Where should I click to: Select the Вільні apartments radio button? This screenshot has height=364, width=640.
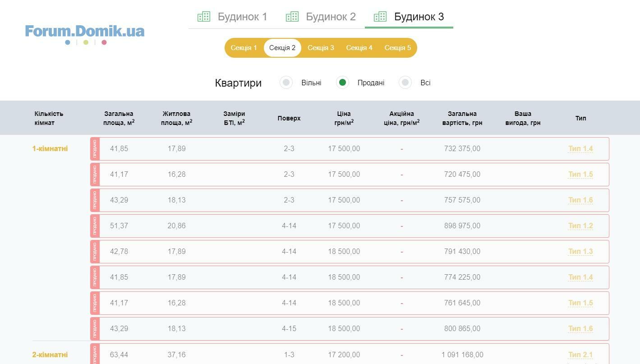coord(286,83)
